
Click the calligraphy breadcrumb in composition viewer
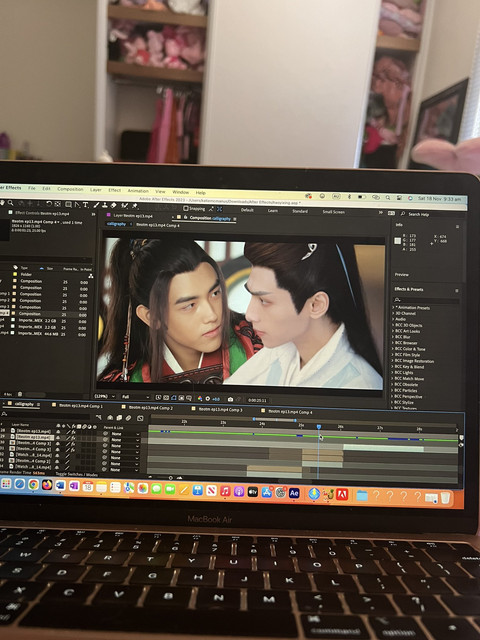(x=116, y=224)
